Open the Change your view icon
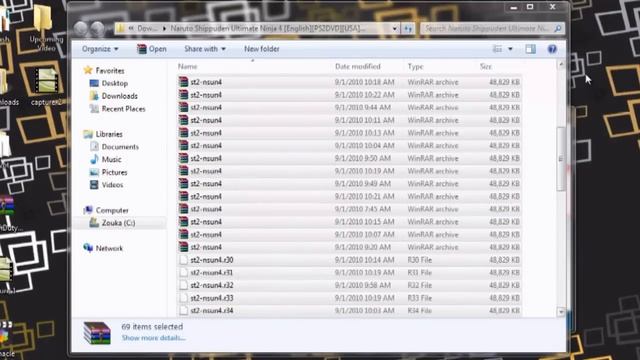 point(497,49)
